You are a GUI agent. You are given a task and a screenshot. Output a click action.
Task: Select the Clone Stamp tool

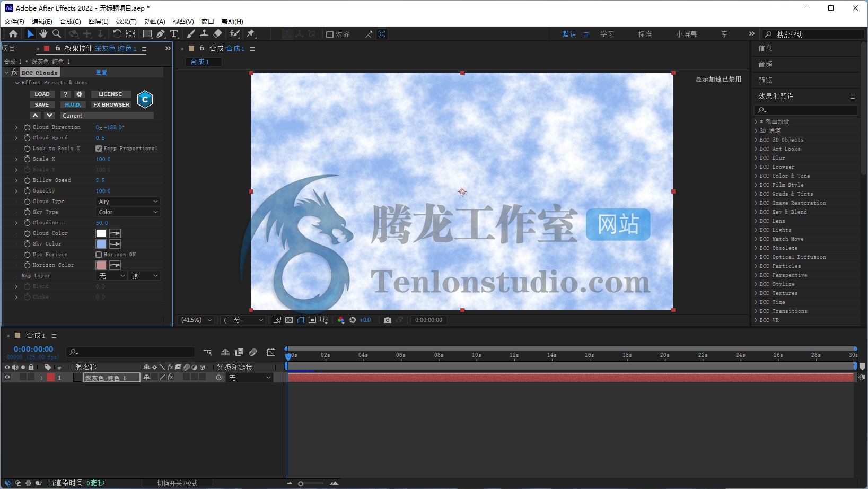(204, 34)
